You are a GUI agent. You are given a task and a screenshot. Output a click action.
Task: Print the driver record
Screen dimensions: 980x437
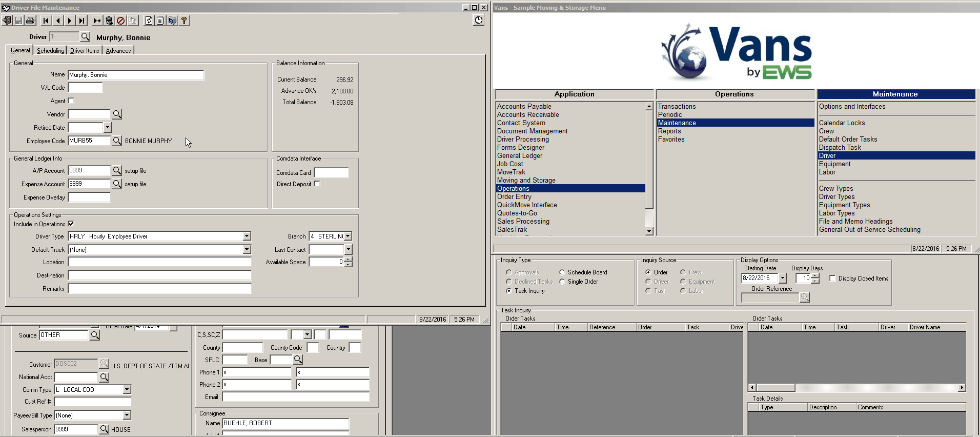30,21
